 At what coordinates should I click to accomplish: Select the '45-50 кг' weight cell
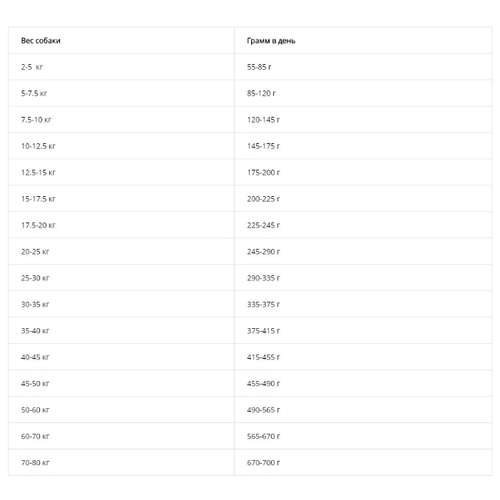click(x=121, y=383)
